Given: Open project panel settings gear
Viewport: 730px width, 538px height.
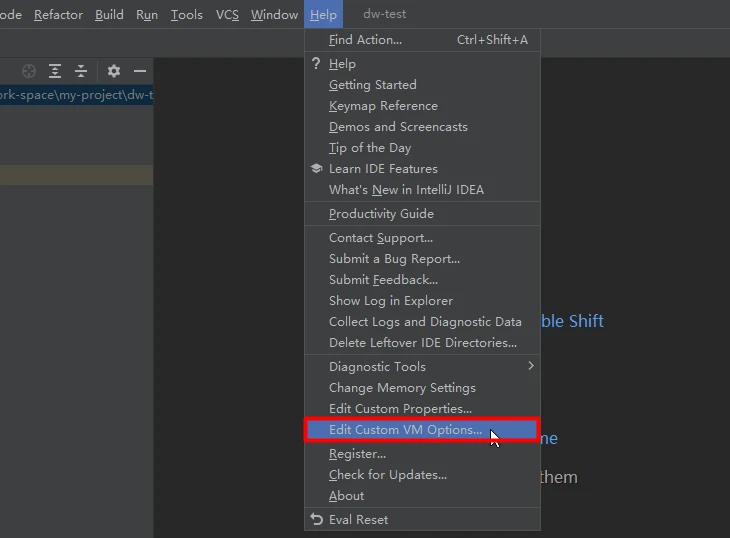Looking at the screenshot, I should click(x=114, y=71).
